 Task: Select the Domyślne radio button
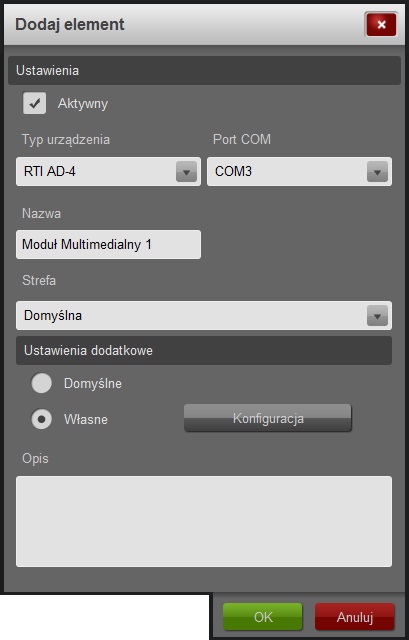(42, 383)
